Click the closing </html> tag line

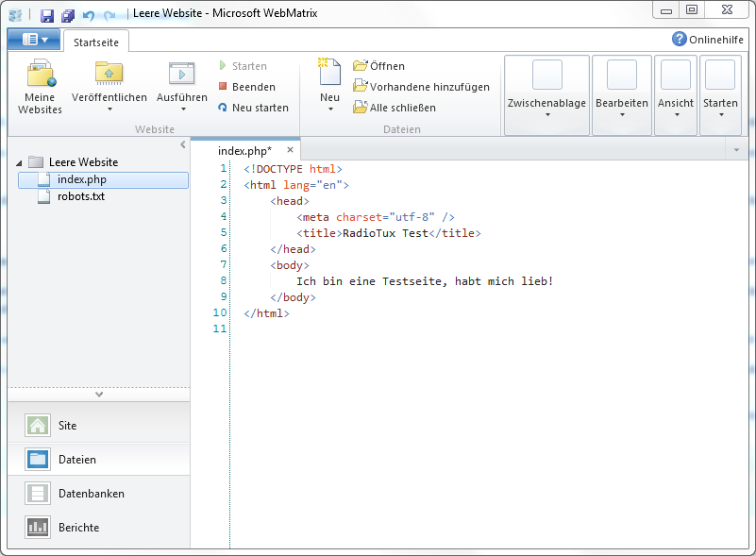tap(266, 313)
